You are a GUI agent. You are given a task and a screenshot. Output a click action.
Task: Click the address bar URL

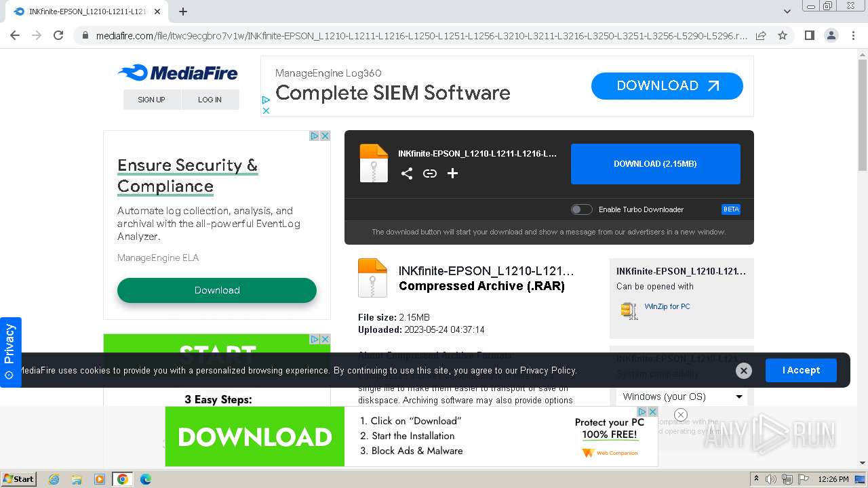click(x=421, y=35)
